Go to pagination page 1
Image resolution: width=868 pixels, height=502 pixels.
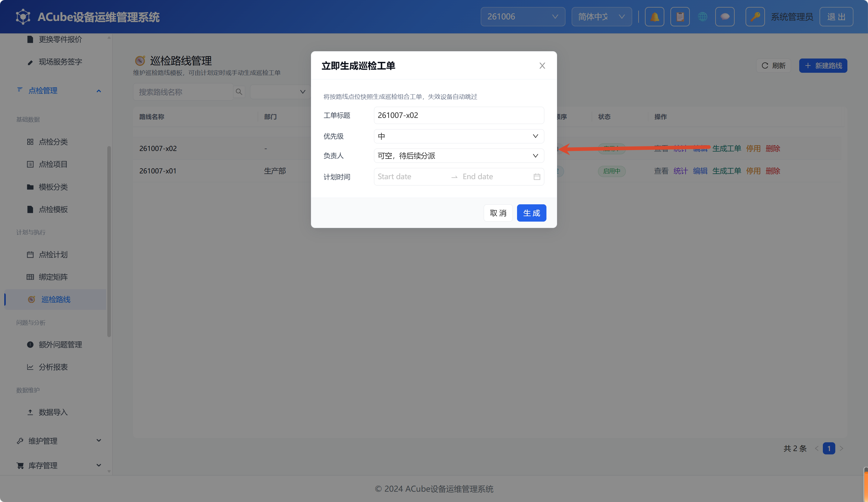pyautogui.click(x=829, y=448)
